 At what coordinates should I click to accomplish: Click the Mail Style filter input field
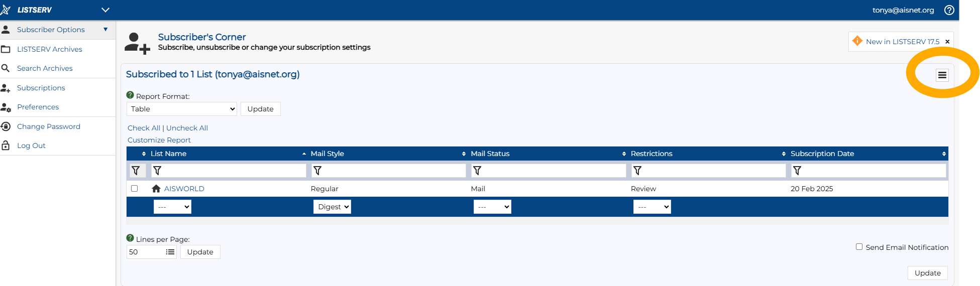coord(392,171)
